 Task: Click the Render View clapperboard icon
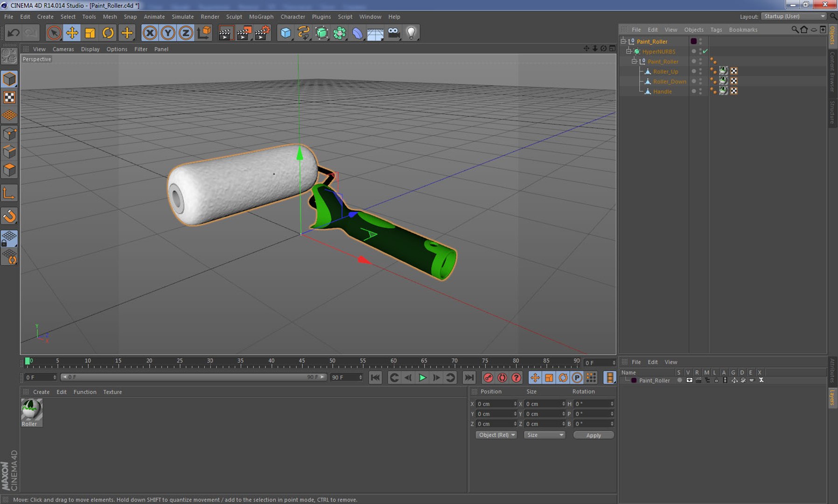(225, 33)
